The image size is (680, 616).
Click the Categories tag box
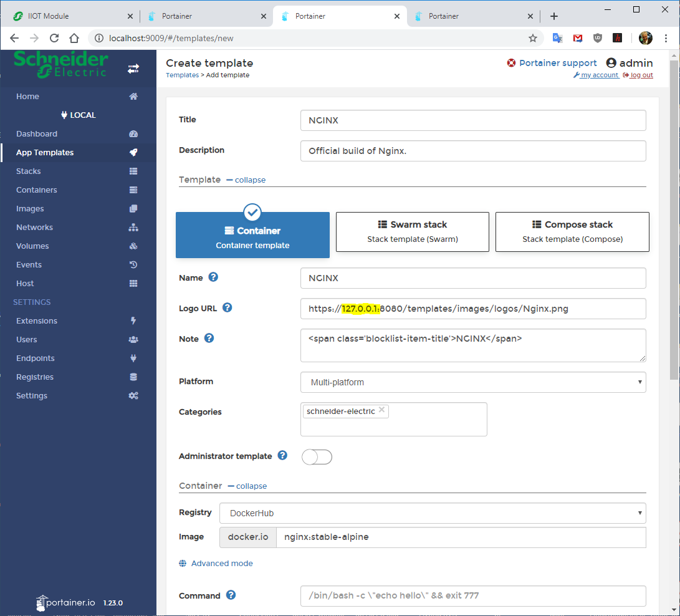click(393, 419)
